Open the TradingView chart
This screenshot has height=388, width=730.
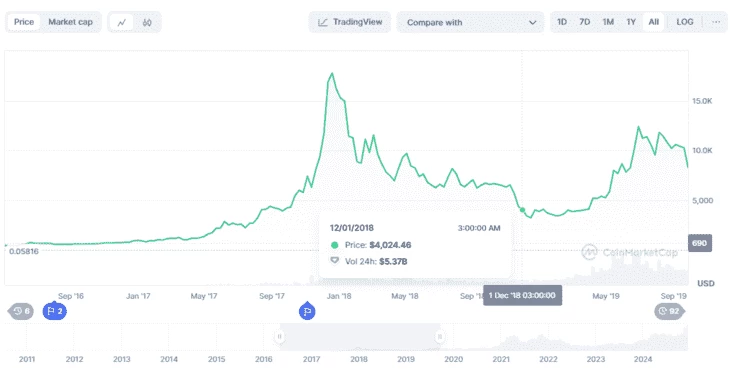pos(350,22)
